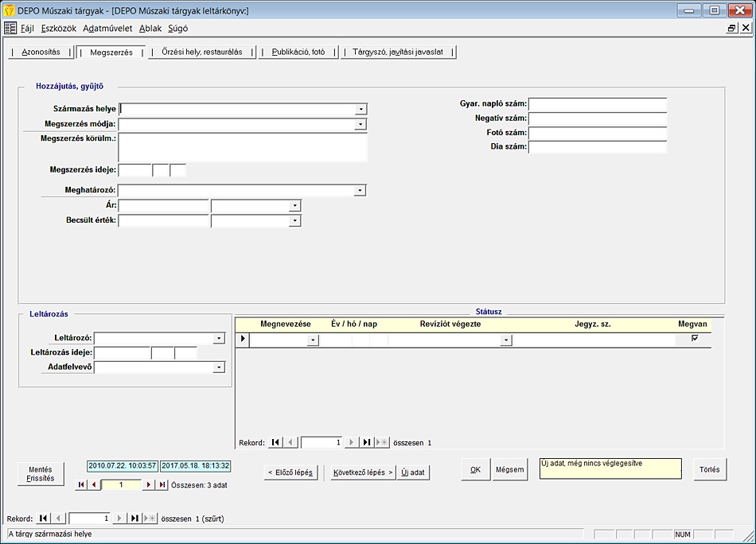
Task: Switch to the Publikáció, fotó tab
Action: click(298, 52)
